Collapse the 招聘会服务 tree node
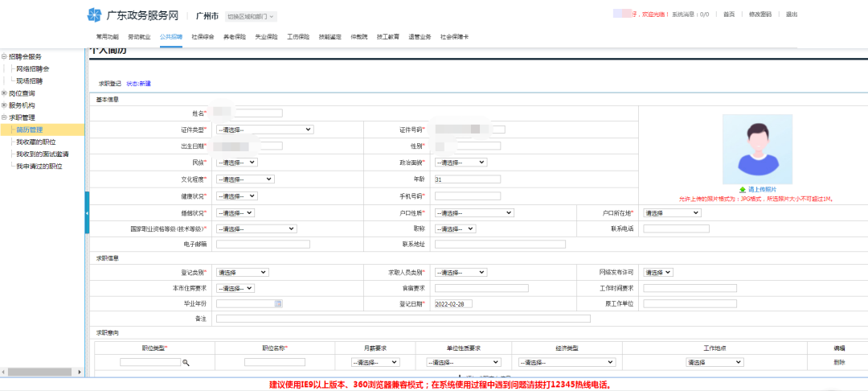This screenshot has width=868, height=391. (4, 57)
